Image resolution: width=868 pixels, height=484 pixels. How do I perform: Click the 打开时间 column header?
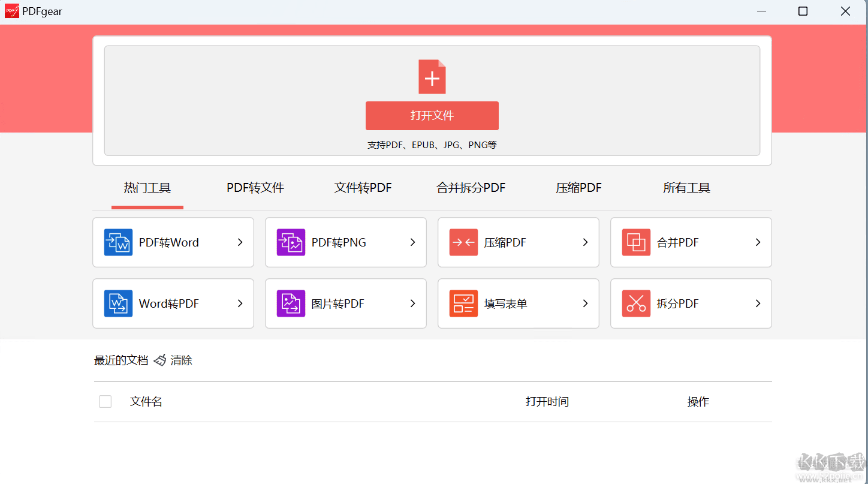[x=547, y=402]
